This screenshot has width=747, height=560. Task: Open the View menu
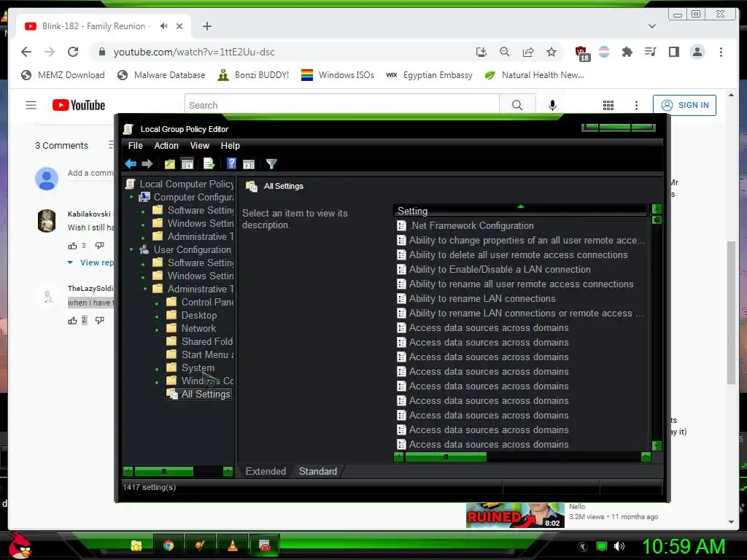[200, 146]
